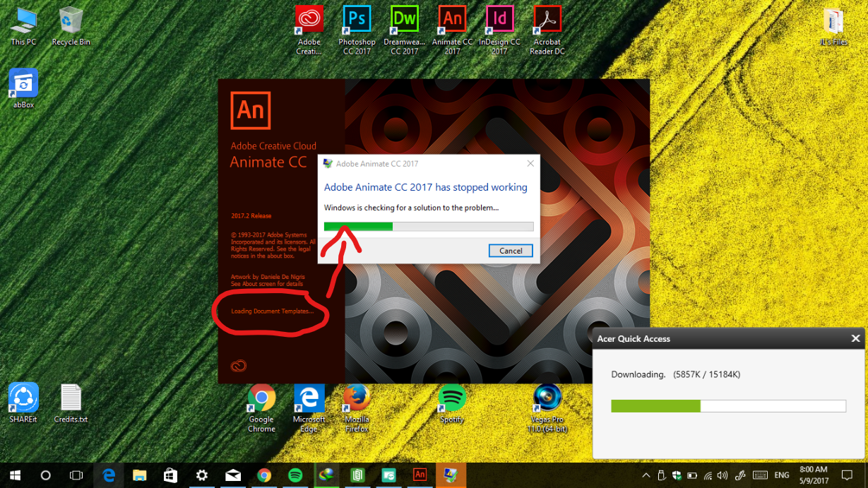Screen dimensions: 868x488
Task: Select Microsoft Edge desktop shortcut
Action: 309,408
